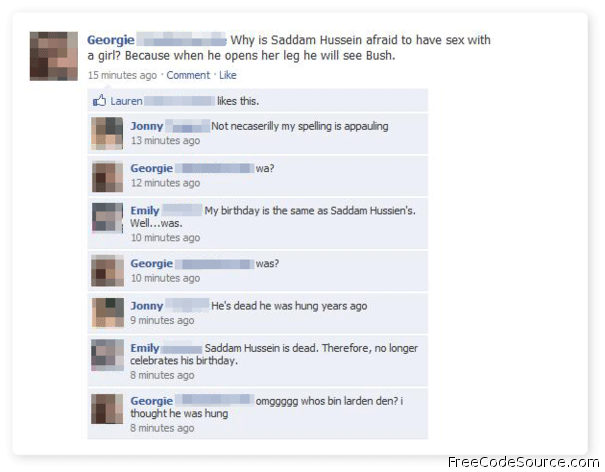Open Jonny's avatar on the spelling comment
Viewport: 605px width, 472px height.
tap(107, 134)
